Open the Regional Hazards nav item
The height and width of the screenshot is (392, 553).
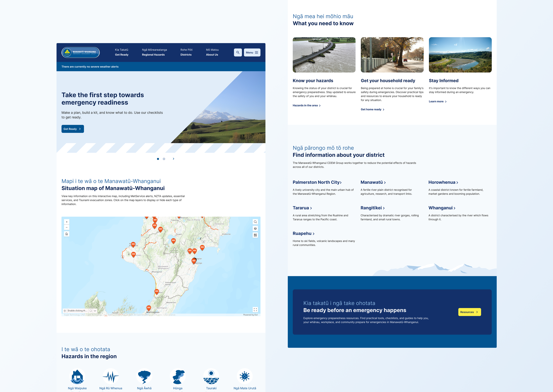[154, 52]
